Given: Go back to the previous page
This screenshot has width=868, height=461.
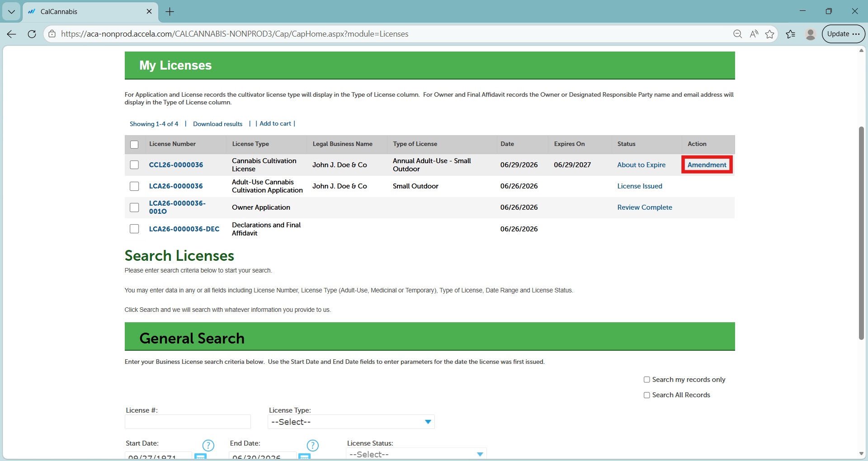Looking at the screenshot, I should coord(12,34).
